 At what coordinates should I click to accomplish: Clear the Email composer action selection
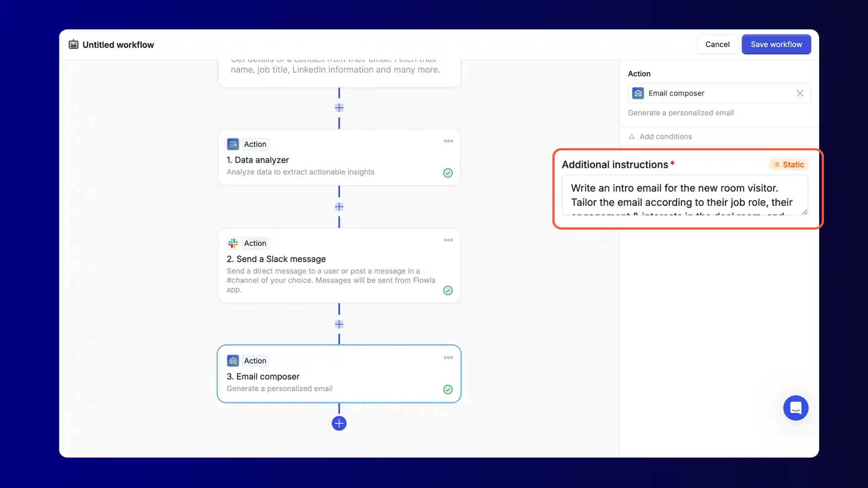click(x=800, y=93)
